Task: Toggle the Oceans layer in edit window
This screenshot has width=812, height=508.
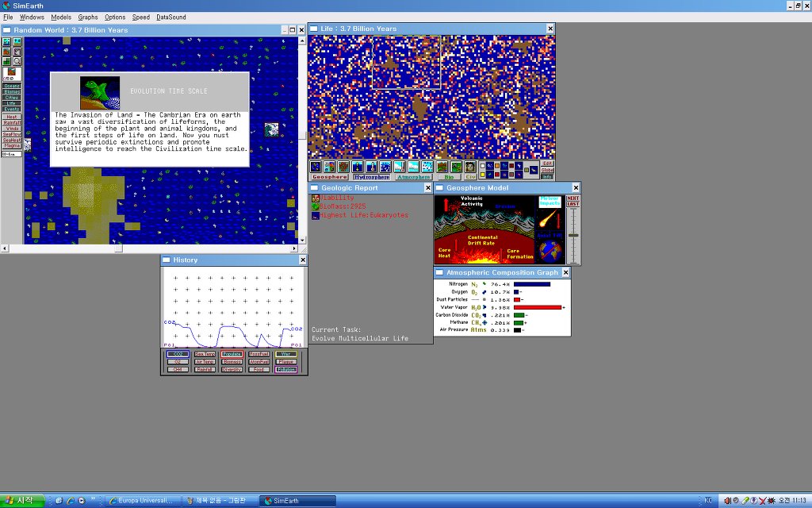Action: 12,86
